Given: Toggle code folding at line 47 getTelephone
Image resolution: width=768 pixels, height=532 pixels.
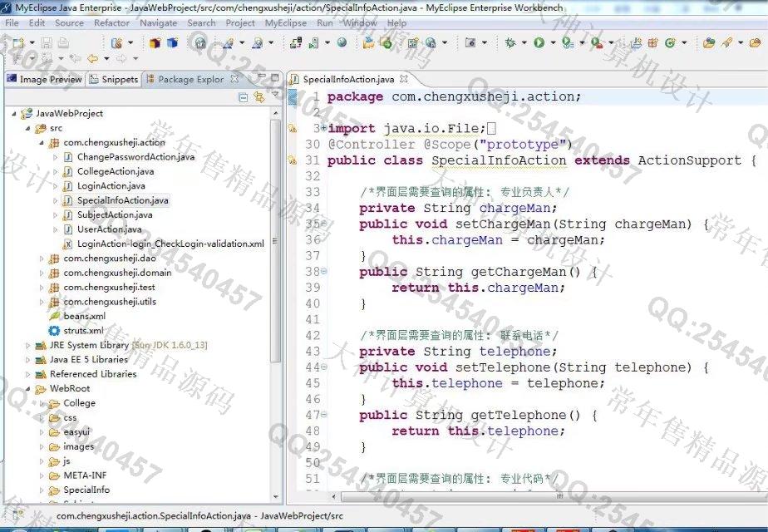Looking at the screenshot, I should [324, 415].
